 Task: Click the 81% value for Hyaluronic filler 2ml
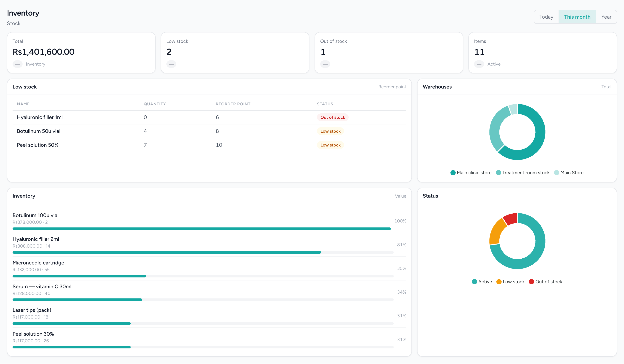[x=401, y=245]
